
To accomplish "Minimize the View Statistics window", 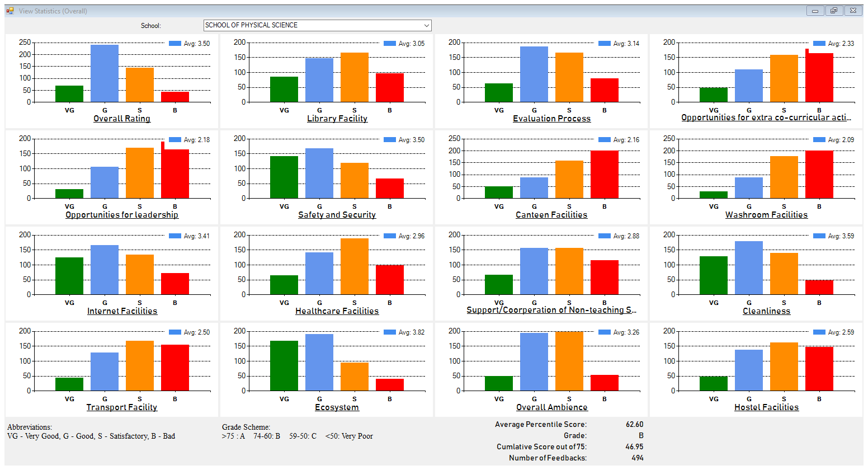I will coord(815,11).
